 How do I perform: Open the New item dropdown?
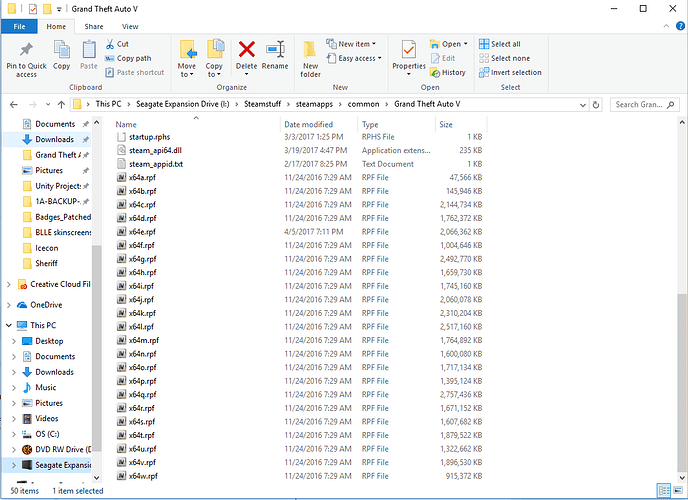click(351, 44)
